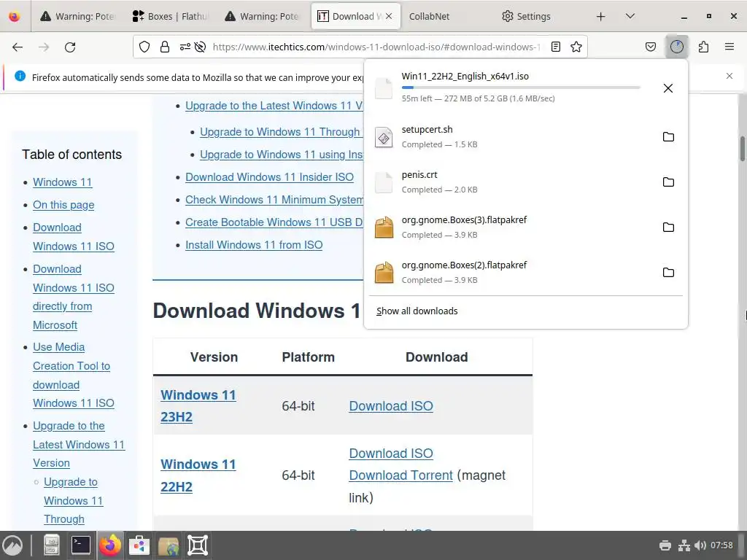
Task: Open a new tab with plus button
Action: click(x=601, y=16)
